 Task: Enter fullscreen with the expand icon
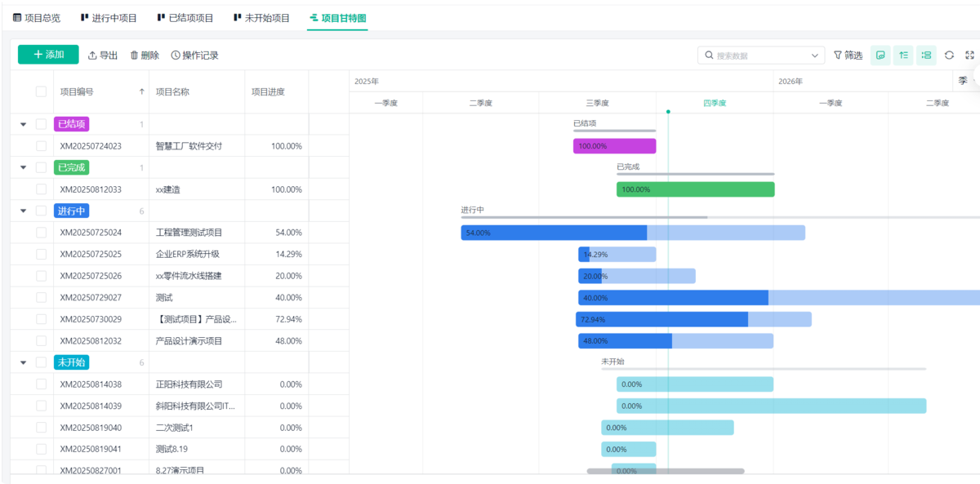[969, 56]
